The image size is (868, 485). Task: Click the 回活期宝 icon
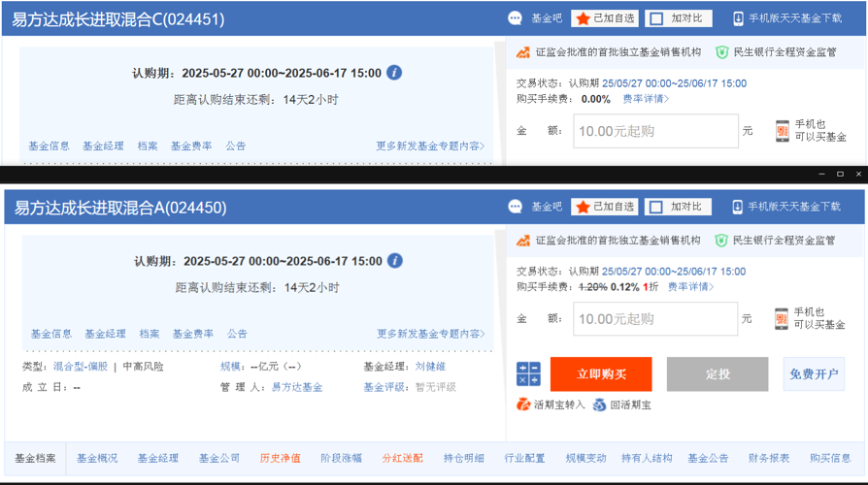point(599,404)
